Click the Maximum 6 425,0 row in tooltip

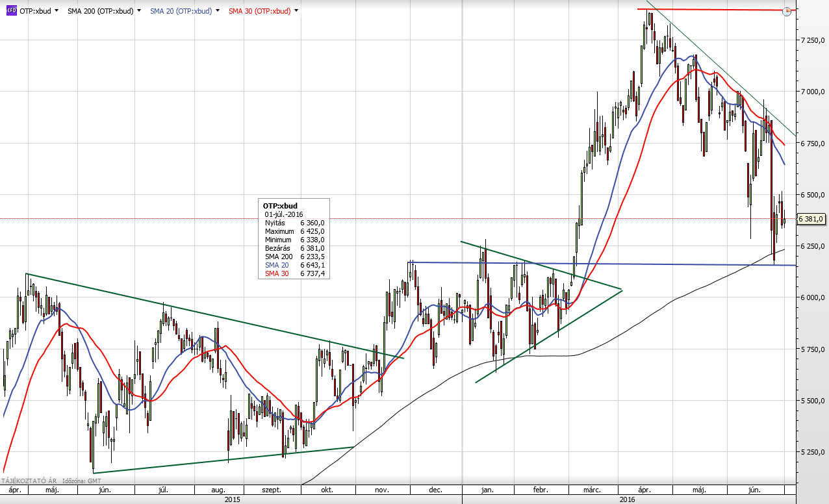pyautogui.click(x=295, y=231)
